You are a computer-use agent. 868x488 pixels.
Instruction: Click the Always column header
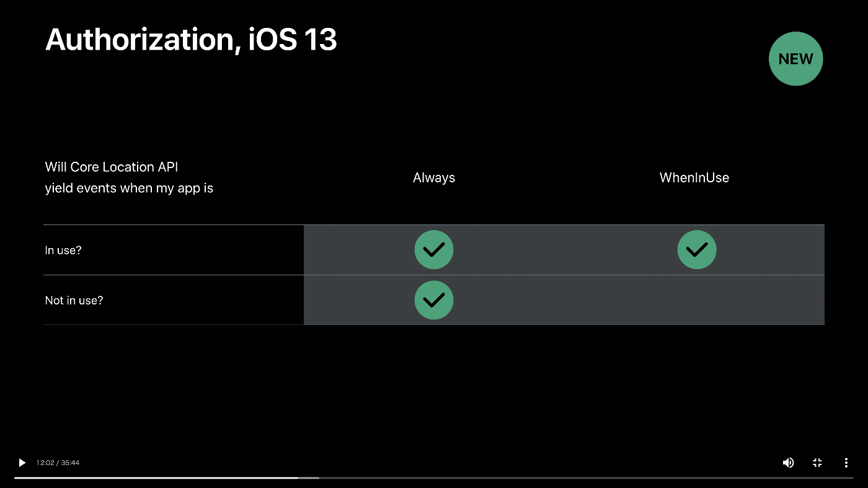pyautogui.click(x=434, y=178)
